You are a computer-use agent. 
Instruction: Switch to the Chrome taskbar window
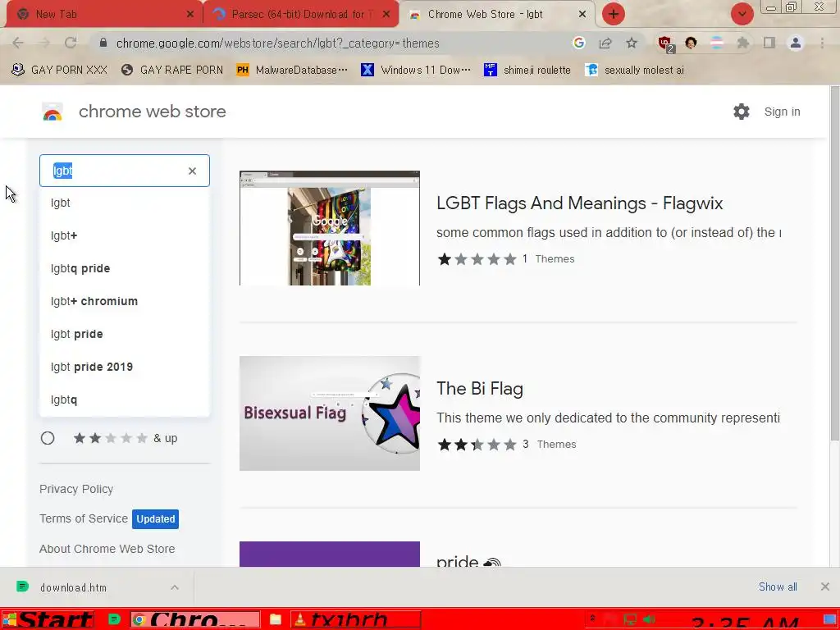click(195, 620)
